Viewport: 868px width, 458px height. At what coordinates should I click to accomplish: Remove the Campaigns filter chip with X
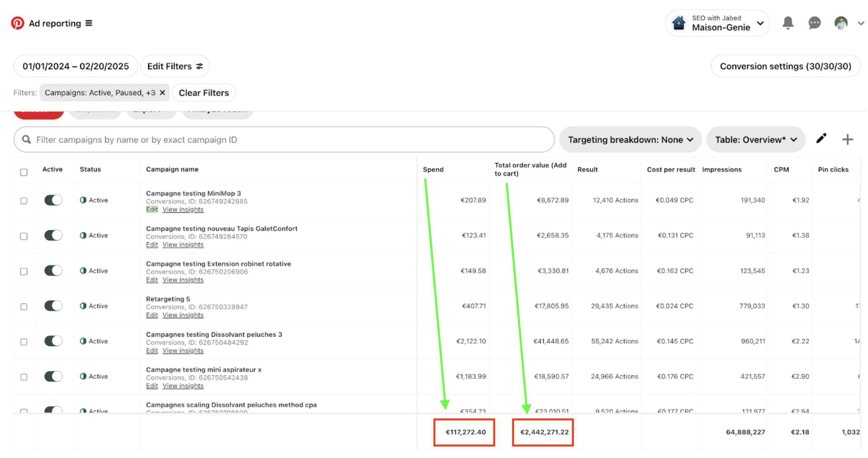coord(163,93)
